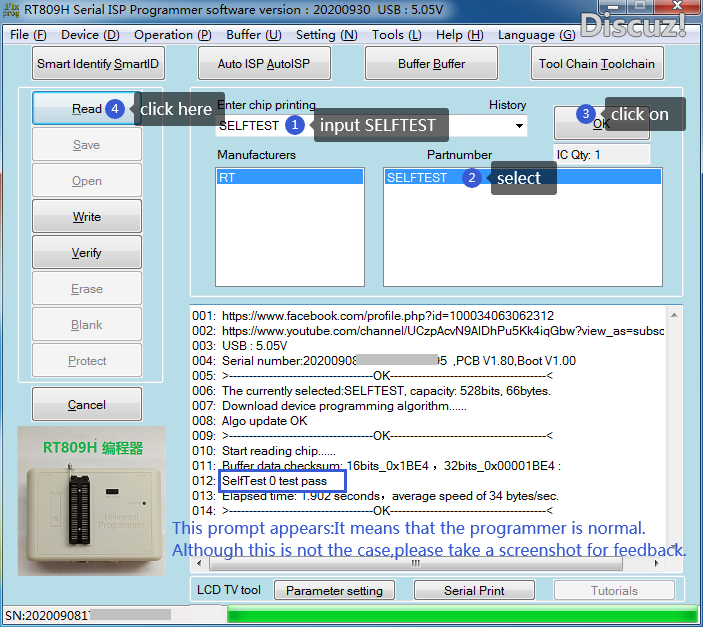Open the Device menu
703x627 pixels.
[90, 35]
